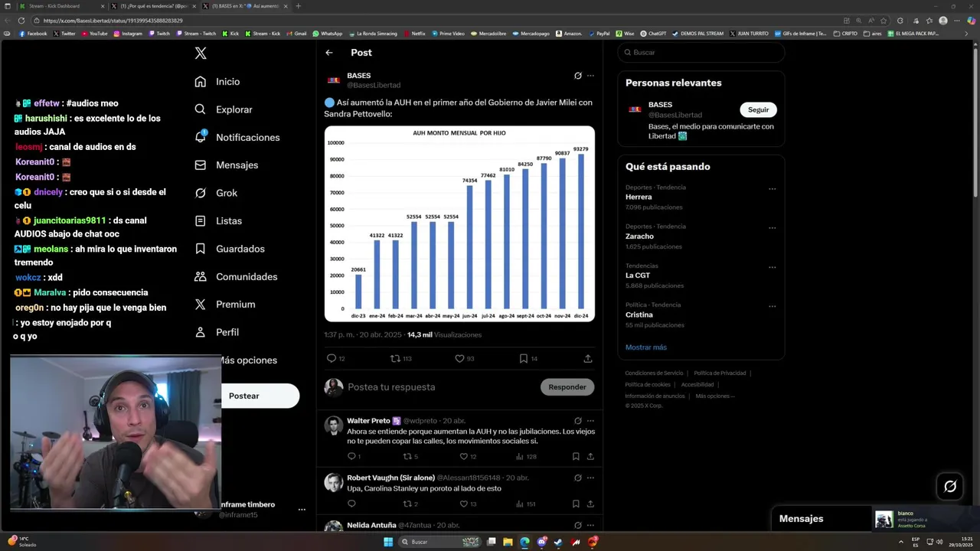980x551 pixels.
Task: Open more options on the BASES post
Action: pyautogui.click(x=590, y=76)
